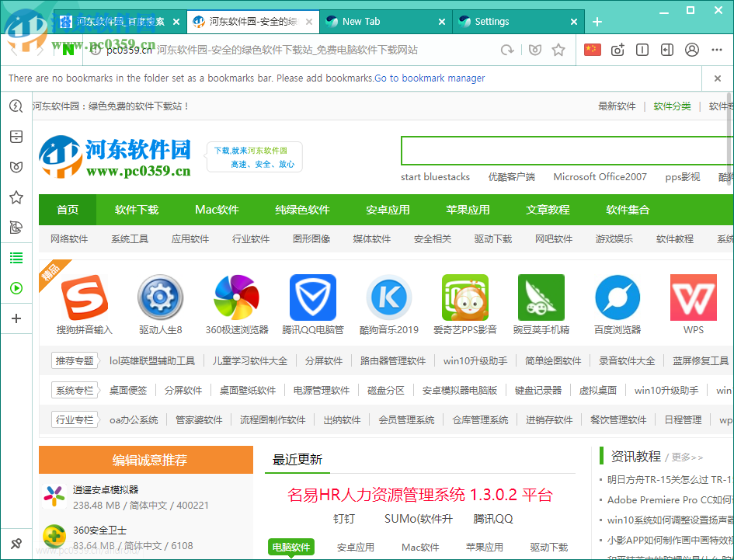Pin the sidebar using the bottom pin icon

tap(16, 544)
